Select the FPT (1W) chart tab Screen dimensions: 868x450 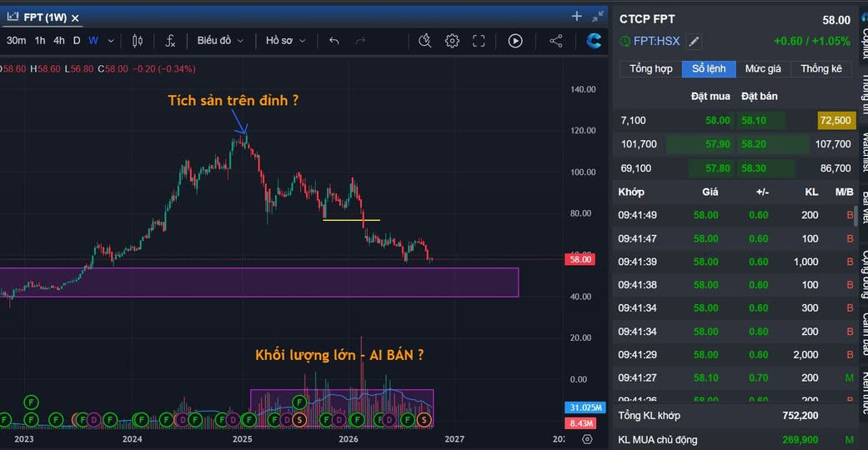pyautogui.click(x=44, y=17)
